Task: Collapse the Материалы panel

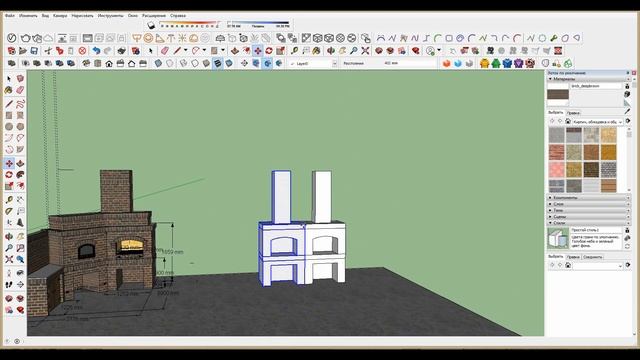Action: (588, 79)
